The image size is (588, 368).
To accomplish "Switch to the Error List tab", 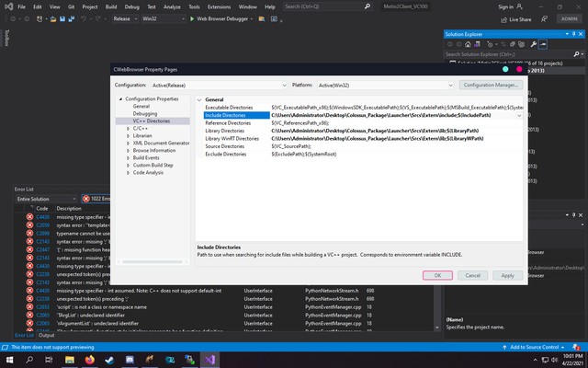I will point(25,335).
